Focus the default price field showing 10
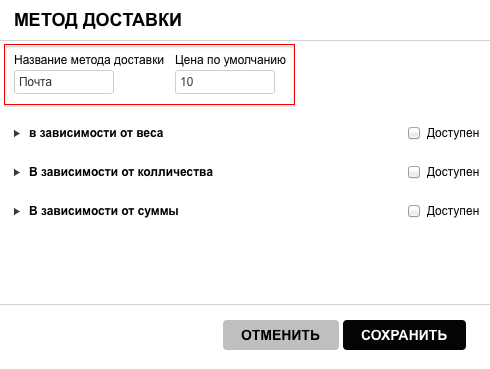The height and width of the screenshot is (369, 490). [x=225, y=82]
